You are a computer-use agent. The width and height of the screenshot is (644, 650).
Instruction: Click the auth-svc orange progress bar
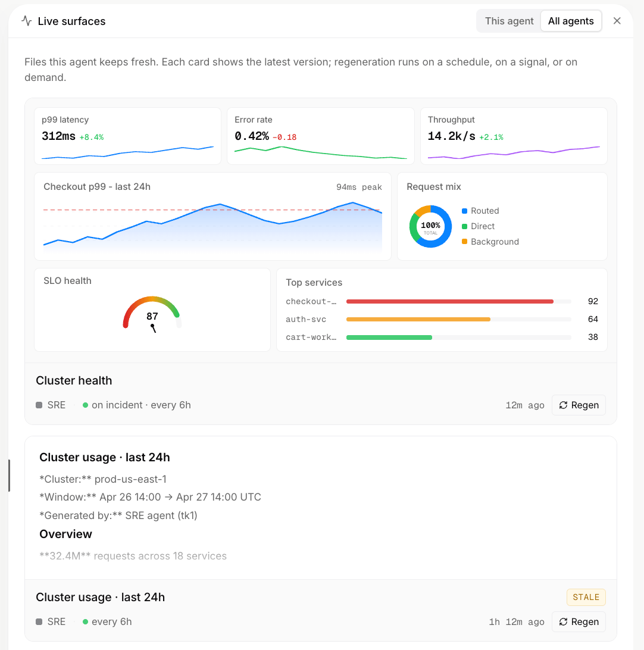[418, 319]
